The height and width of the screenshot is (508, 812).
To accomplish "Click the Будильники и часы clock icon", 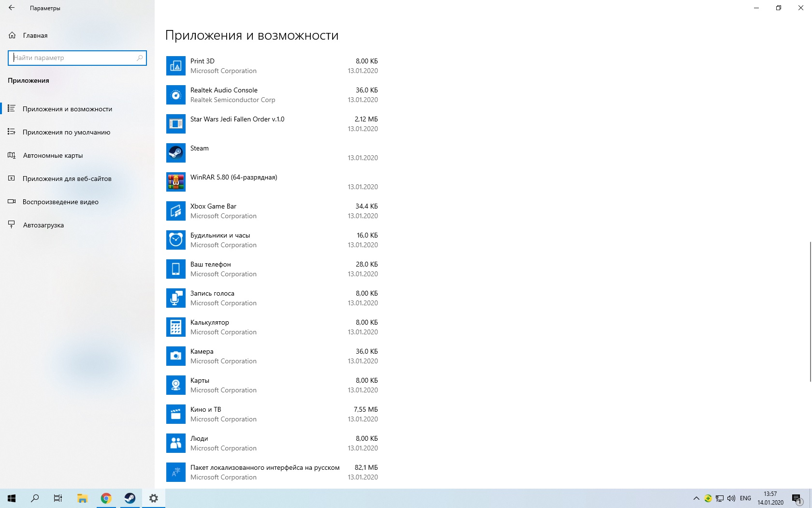I will pyautogui.click(x=176, y=240).
